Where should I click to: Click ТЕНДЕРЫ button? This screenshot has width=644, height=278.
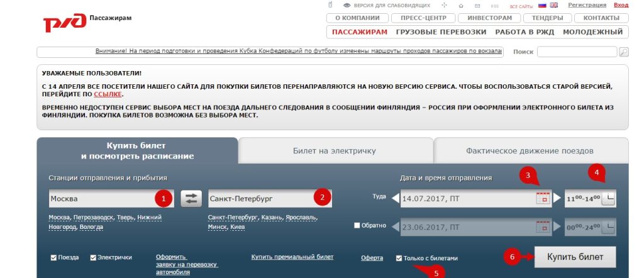[547, 18]
